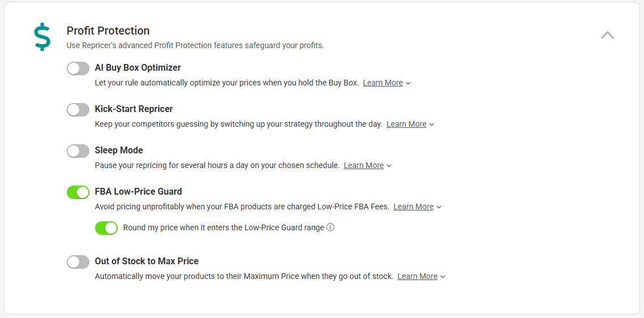The width and height of the screenshot is (644, 318).
Task: Click the green dollar sign icon
Action: coord(42,37)
